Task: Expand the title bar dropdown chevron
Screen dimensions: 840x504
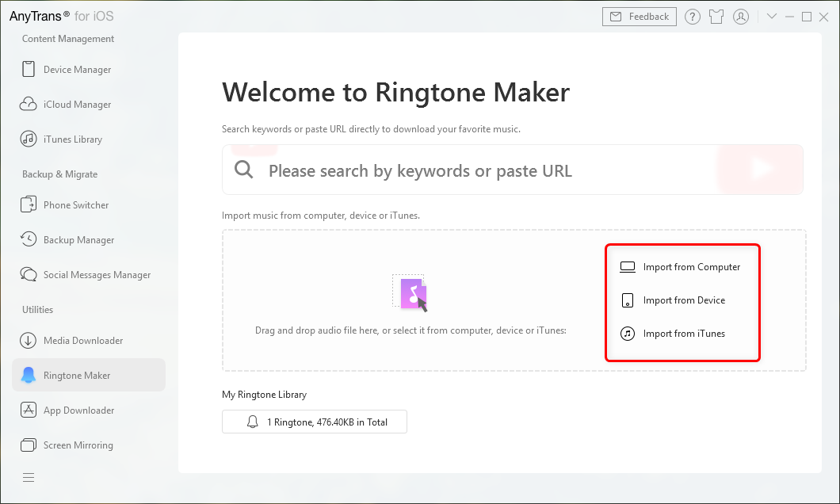Action: tap(772, 17)
